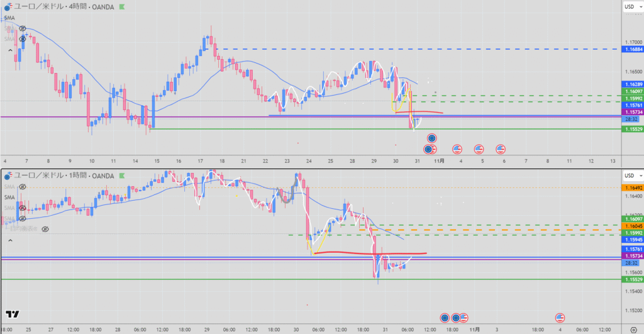Screen dimensions: 644x334
Task: Open the USD currency dropdown on upper chart
Action: click(630, 6)
